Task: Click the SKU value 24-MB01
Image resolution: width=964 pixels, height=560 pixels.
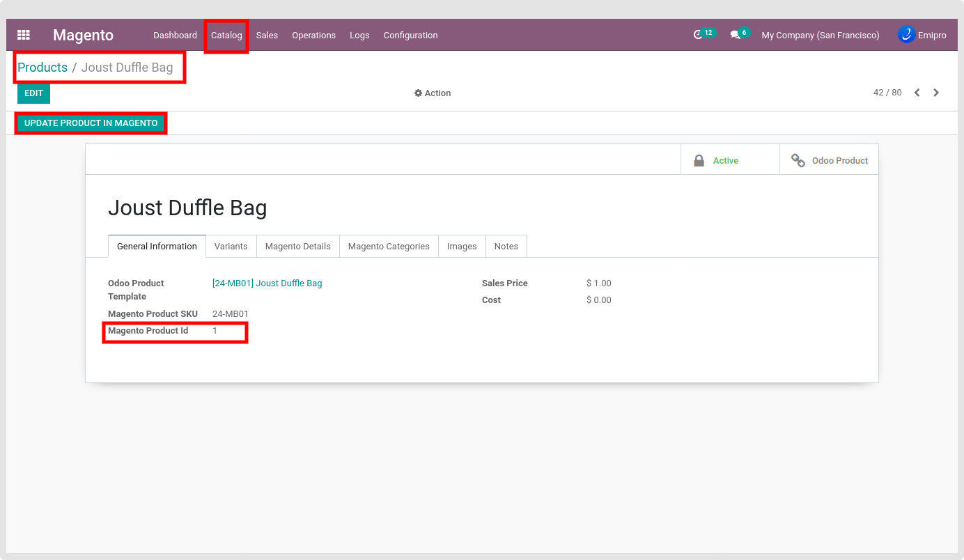Action: point(231,314)
